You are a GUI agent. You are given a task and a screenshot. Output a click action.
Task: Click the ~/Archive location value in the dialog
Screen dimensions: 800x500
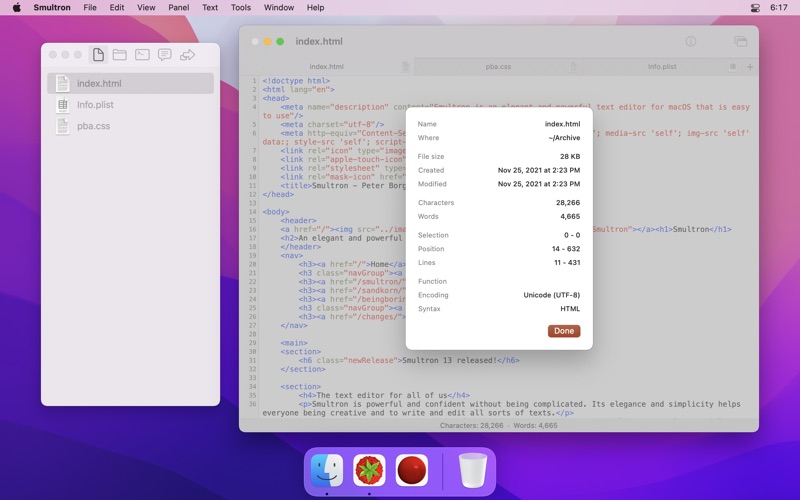[564, 138]
